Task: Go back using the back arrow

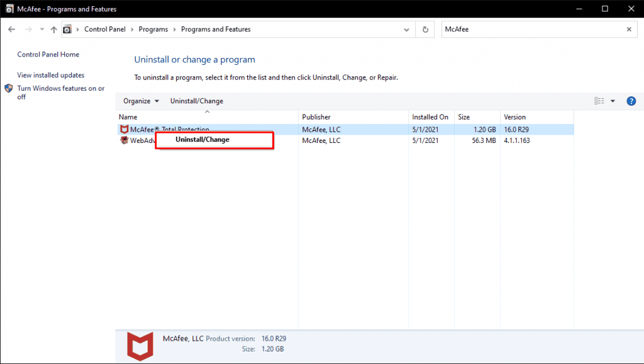Action: [x=11, y=29]
